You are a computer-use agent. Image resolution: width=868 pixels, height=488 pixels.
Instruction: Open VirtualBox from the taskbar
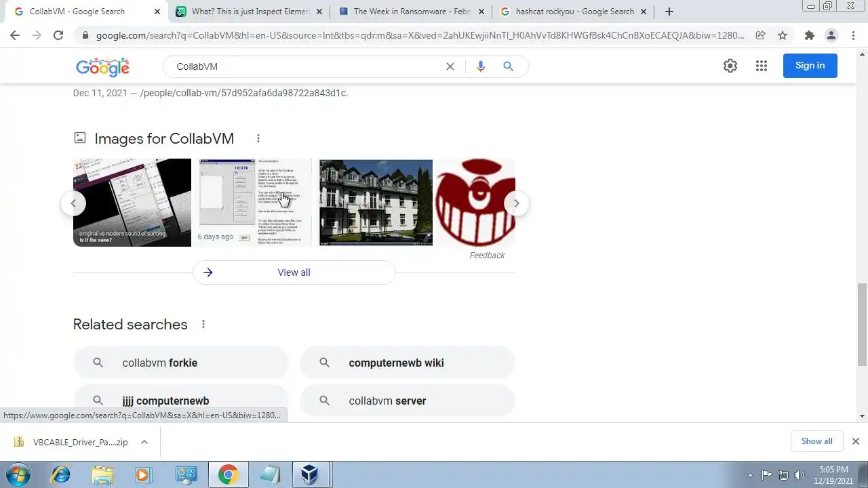point(310,474)
